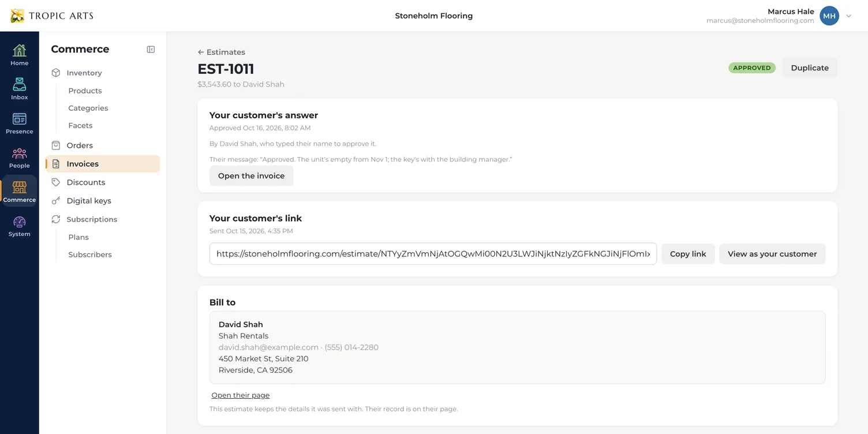This screenshot has height=434, width=868.
Task: Open Home from the left rail
Action: click(19, 55)
